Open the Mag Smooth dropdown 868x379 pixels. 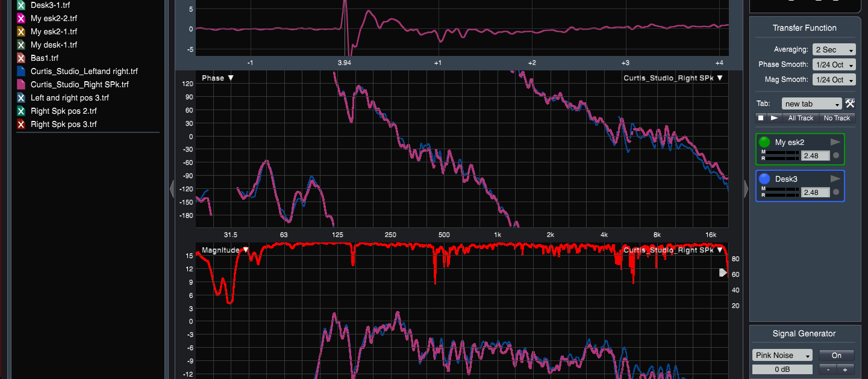(x=834, y=80)
